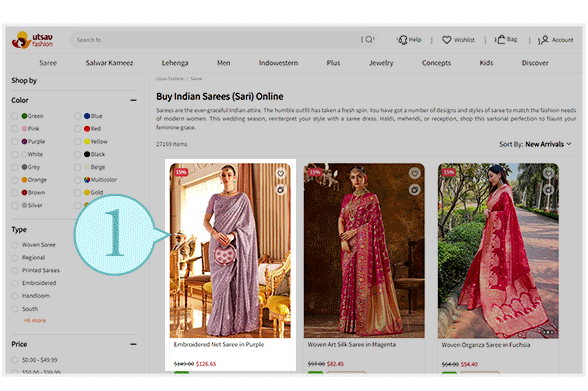Tick the Blue color checkbox
588x391 pixels.
[x=77, y=116]
